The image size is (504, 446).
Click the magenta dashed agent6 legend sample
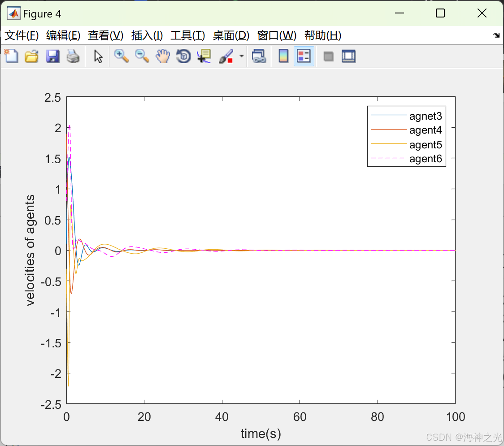point(389,158)
